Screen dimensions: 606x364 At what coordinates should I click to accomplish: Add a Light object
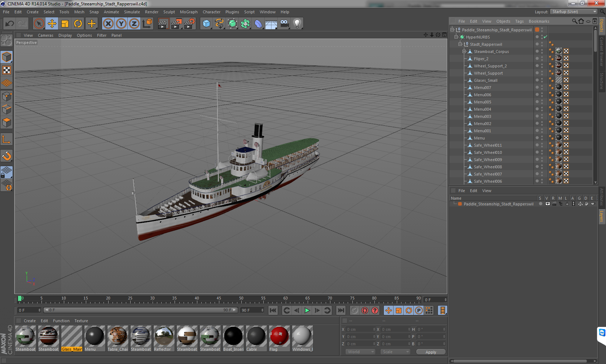[x=297, y=24]
